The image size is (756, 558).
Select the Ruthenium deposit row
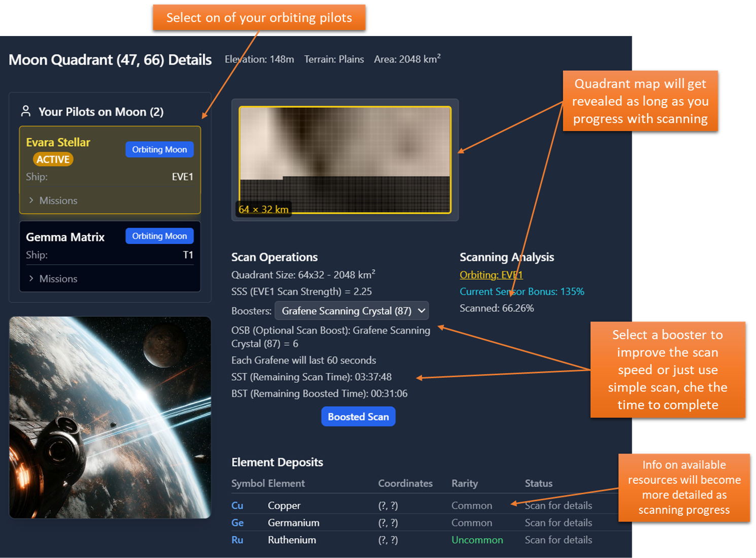pos(292,540)
